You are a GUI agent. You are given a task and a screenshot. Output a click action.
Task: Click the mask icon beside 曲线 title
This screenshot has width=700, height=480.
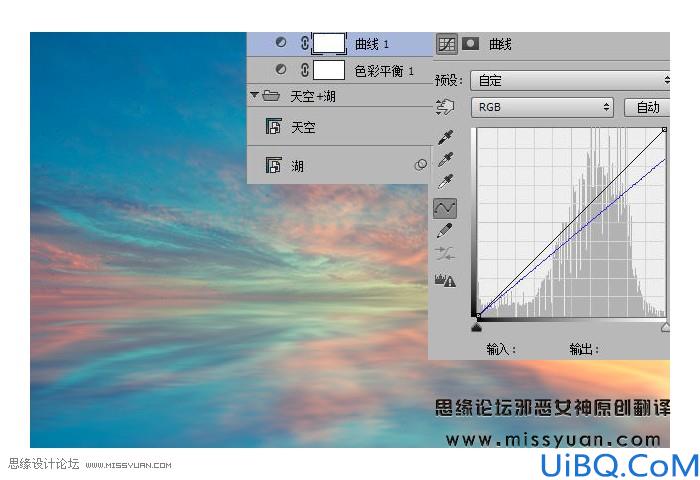click(x=471, y=43)
